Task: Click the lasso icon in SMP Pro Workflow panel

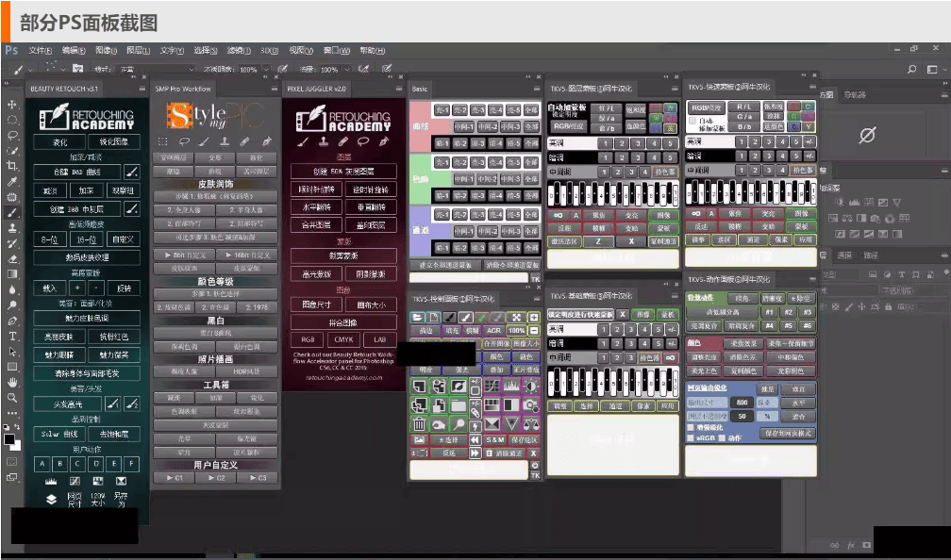Action: point(184,141)
